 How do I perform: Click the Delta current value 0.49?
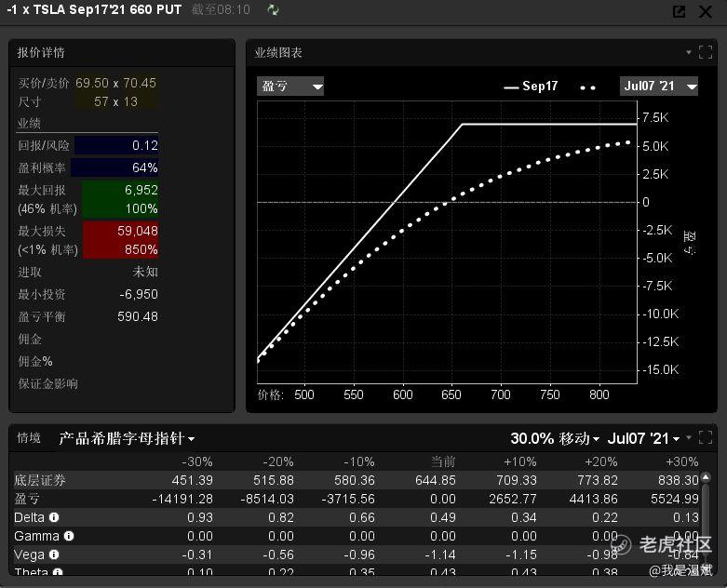pyautogui.click(x=443, y=517)
